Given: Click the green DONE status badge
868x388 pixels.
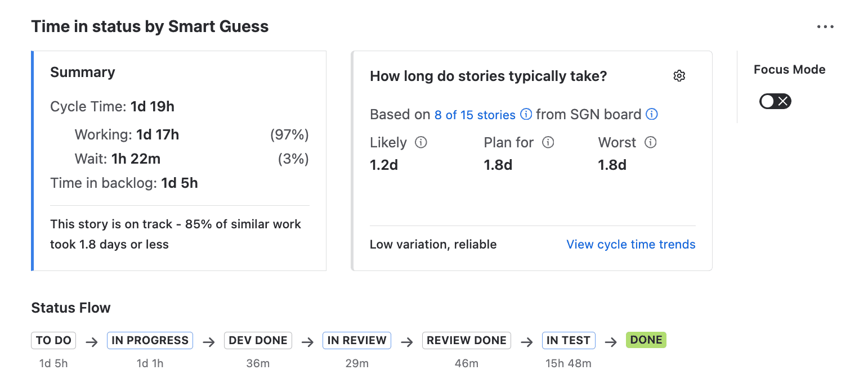Looking at the screenshot, I should (646, 340).
